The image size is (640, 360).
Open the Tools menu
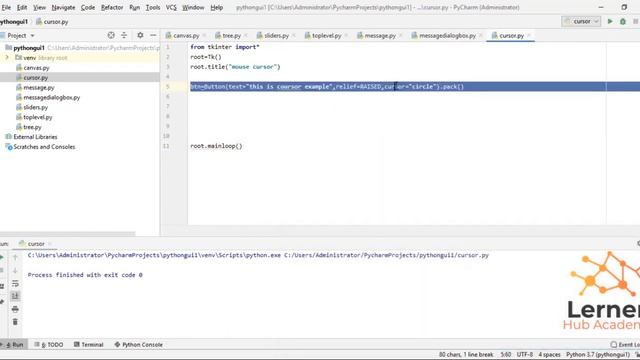(x=153, y=7)
